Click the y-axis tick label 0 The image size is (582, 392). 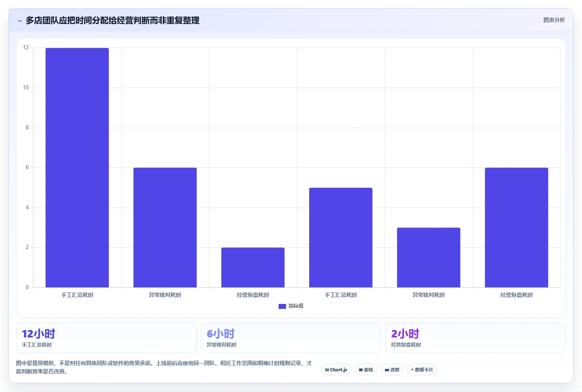27,287
